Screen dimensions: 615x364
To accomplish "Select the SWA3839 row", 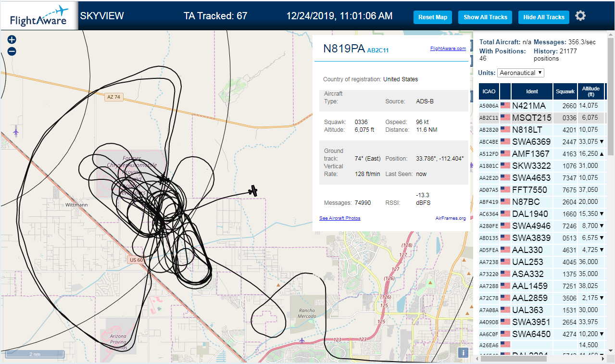I will 542,238.
